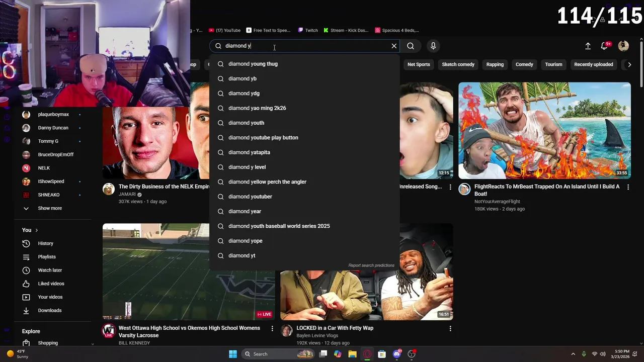Open Microsoft Store from the taskbar
Screen dimensions: 644x362
tap(382, 354)
